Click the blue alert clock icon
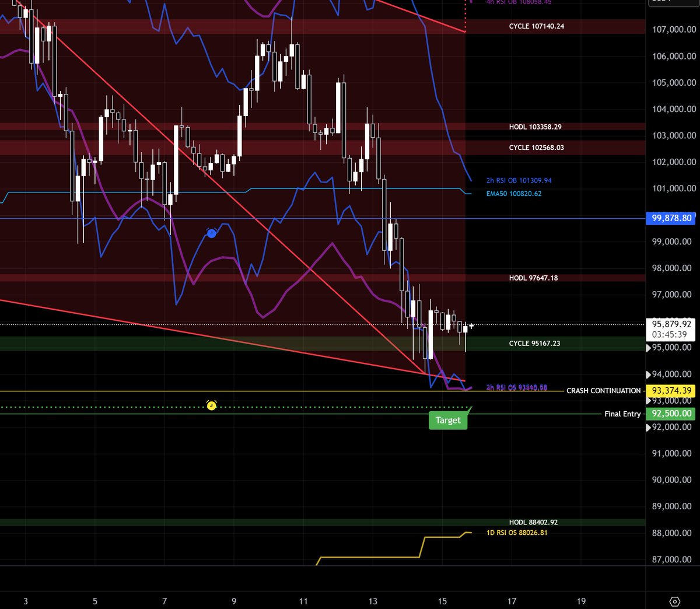This screenshot has width=700, height=609. [212, 233]
